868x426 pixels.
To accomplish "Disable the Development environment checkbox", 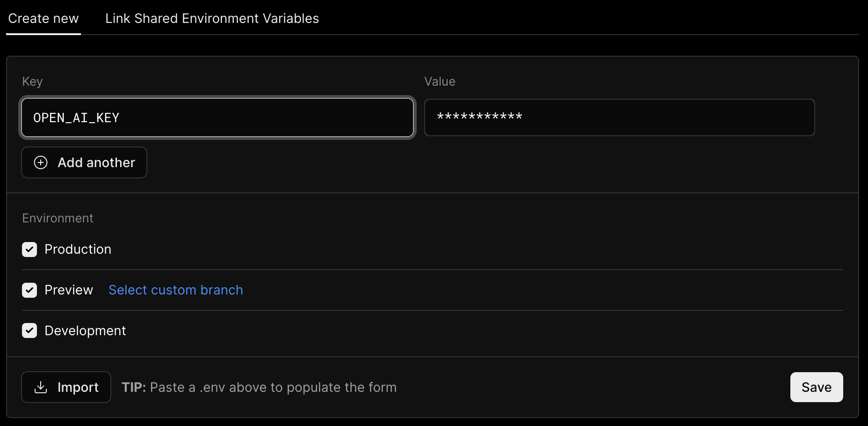I will (x=29, y=331).
